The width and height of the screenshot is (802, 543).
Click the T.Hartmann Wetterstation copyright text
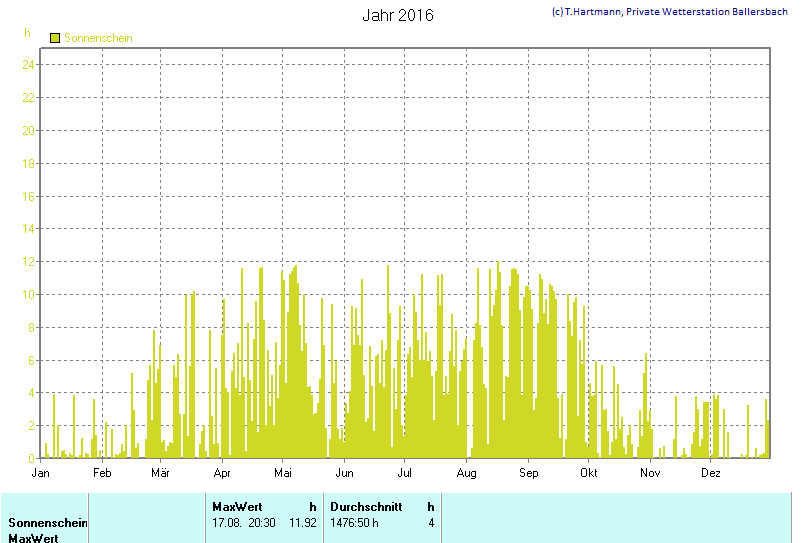click(669, 11)
